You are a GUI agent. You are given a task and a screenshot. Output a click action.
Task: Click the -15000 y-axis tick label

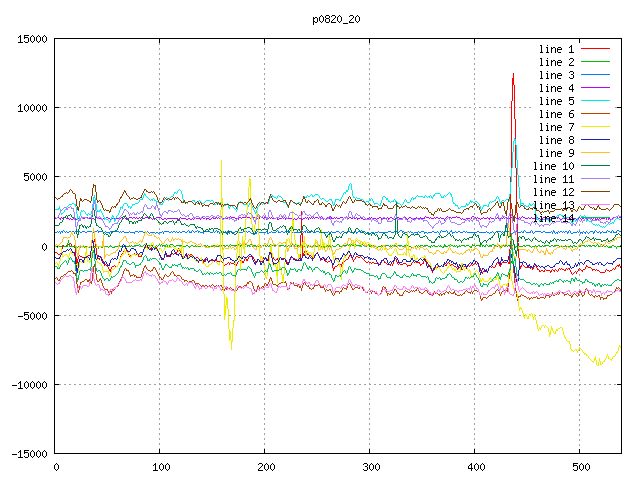[x=26, y=454]
